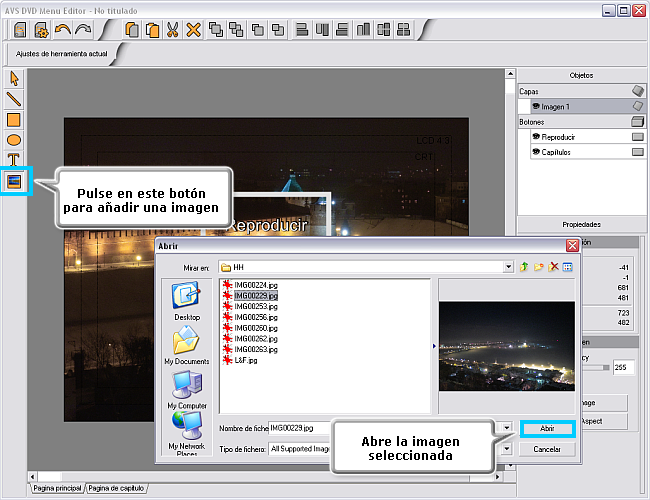The height and width of the screenshot is (500, 650).
Task: Click the new menu project toolbar icon
Action: click(20, 30)
